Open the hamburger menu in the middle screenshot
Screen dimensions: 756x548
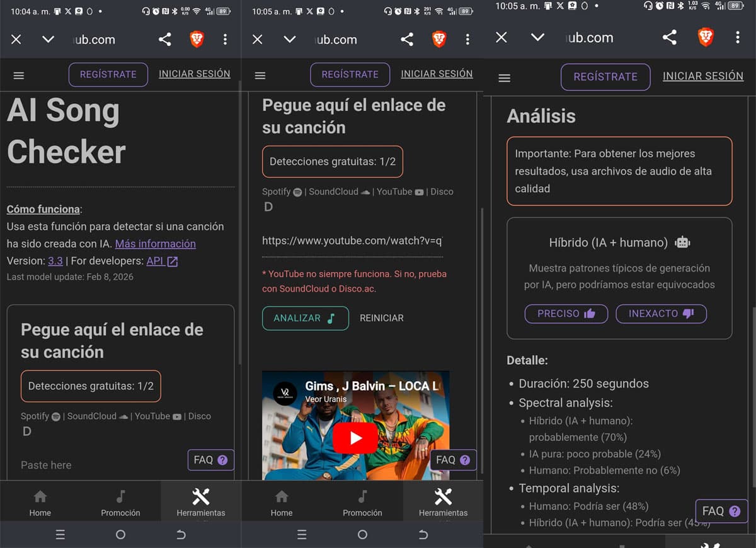(260, 75)
